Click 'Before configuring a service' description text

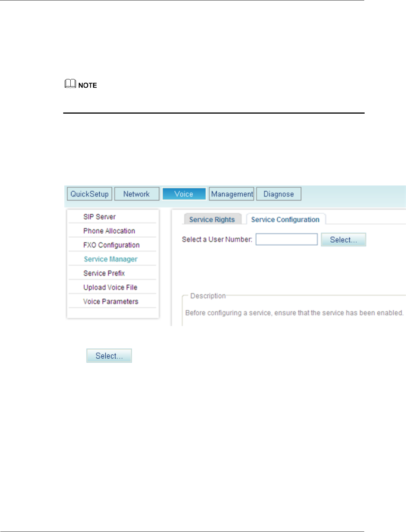pyautogui.click(x=294, y=313)
